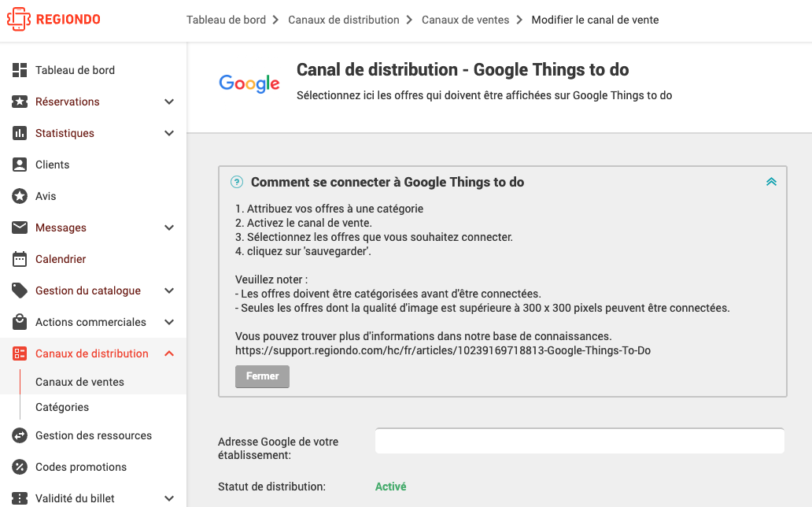The height and width of the screenshot is (507, 812).
Task: Expand Gestion du catalogue submenu arrow
Action: 169,291
